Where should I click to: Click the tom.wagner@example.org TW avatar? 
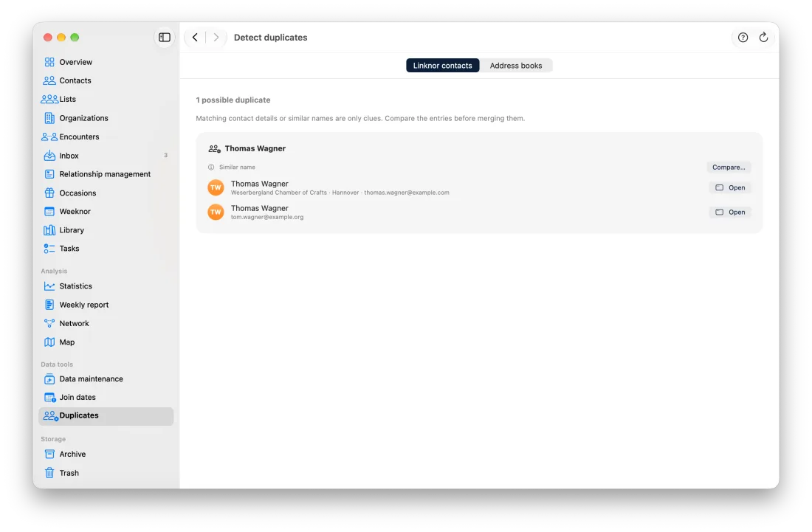click(216, 212)
